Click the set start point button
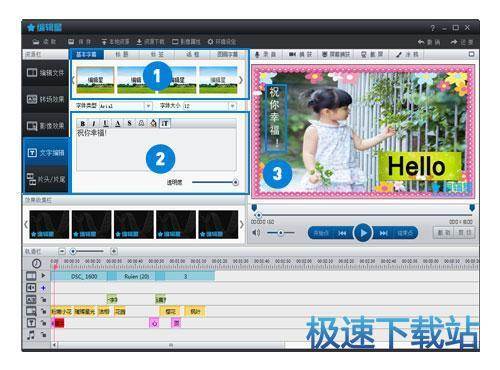 [x=321, y=233]
